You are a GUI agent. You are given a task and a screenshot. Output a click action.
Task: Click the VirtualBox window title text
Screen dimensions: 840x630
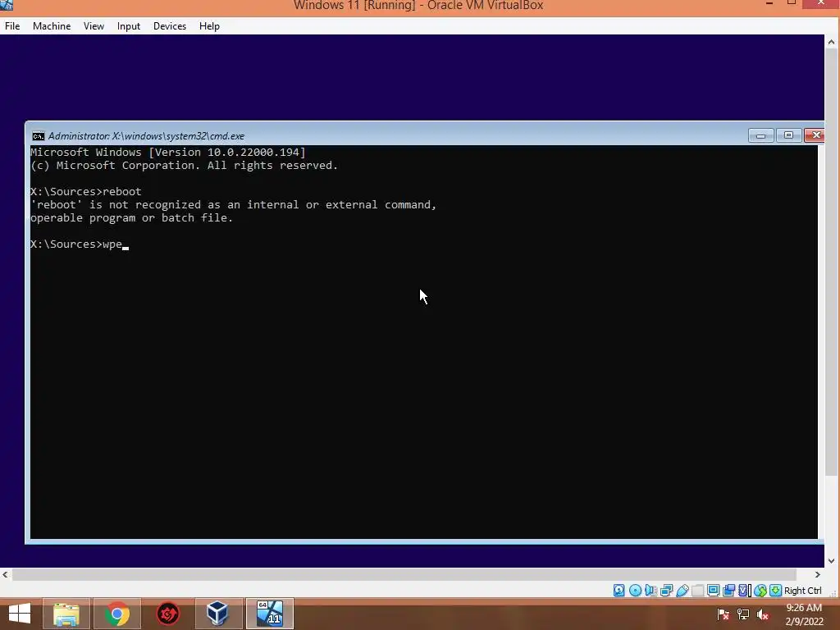[x=418, y=6]
